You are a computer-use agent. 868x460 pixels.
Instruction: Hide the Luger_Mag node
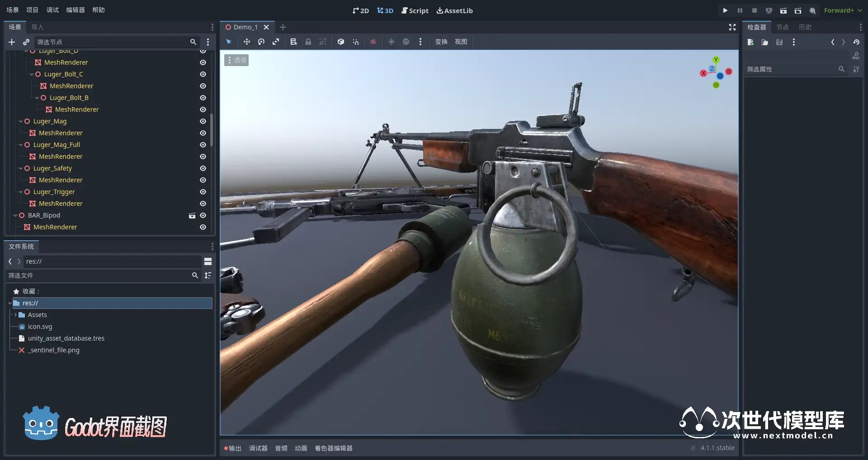pos(203,121)
